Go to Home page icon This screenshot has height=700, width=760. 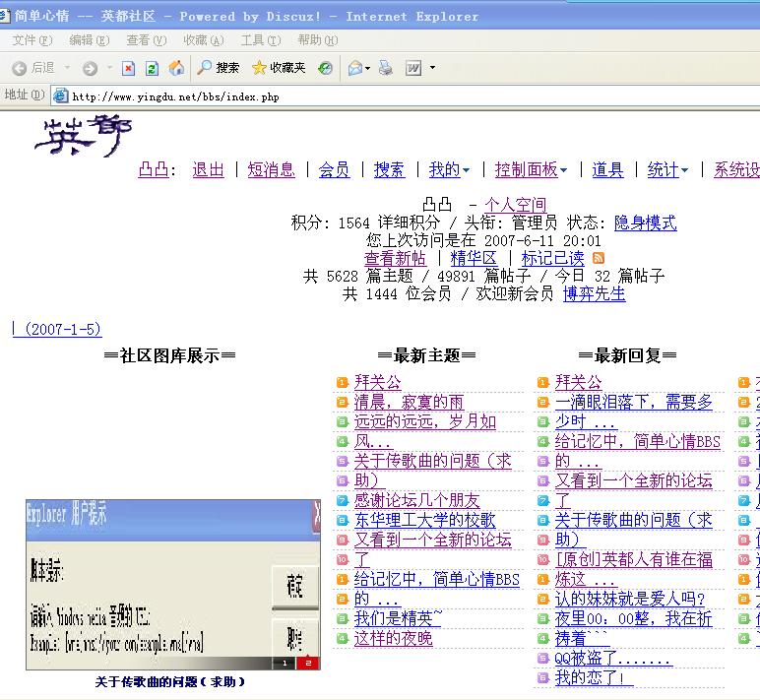(176, 68)
